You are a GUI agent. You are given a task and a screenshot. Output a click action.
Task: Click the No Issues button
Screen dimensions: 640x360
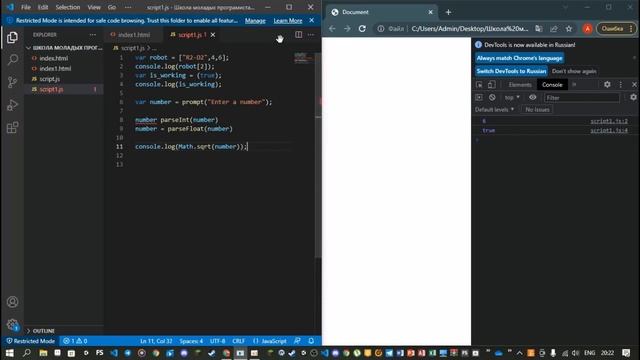point(537,109)
